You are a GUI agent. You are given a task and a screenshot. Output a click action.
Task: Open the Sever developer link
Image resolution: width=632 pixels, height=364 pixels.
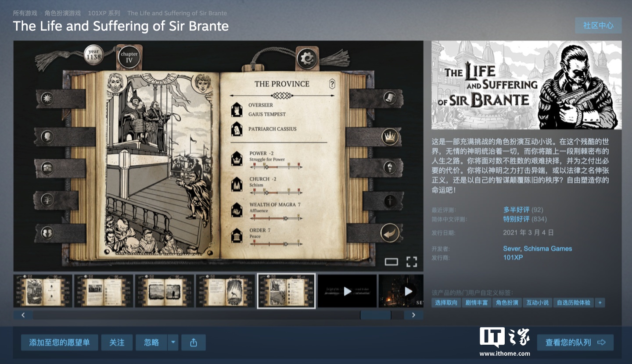coord(512,248)
